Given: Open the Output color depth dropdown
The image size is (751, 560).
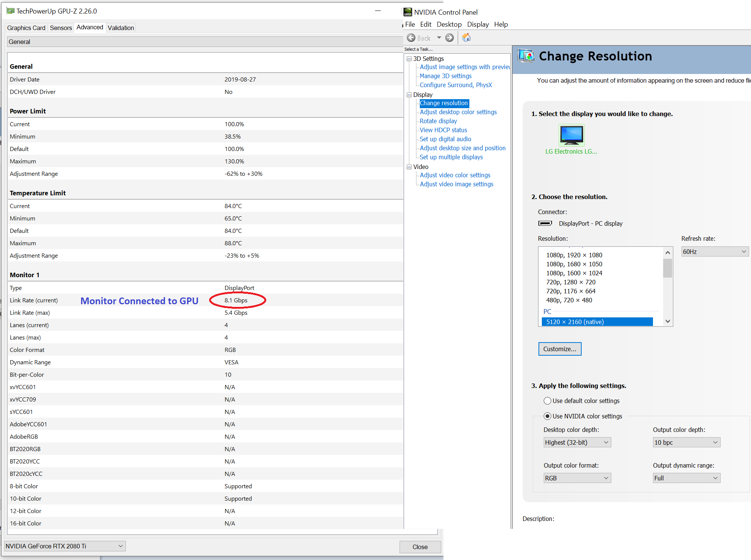Looking at the screenshot, I should [x=686, y=442].
